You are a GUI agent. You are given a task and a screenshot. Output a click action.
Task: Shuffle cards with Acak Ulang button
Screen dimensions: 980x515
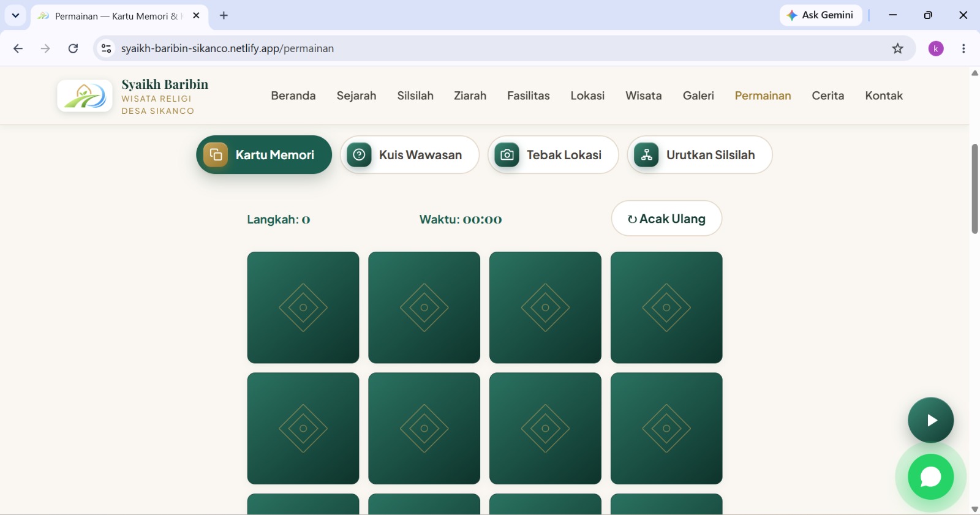click(666, 219)
